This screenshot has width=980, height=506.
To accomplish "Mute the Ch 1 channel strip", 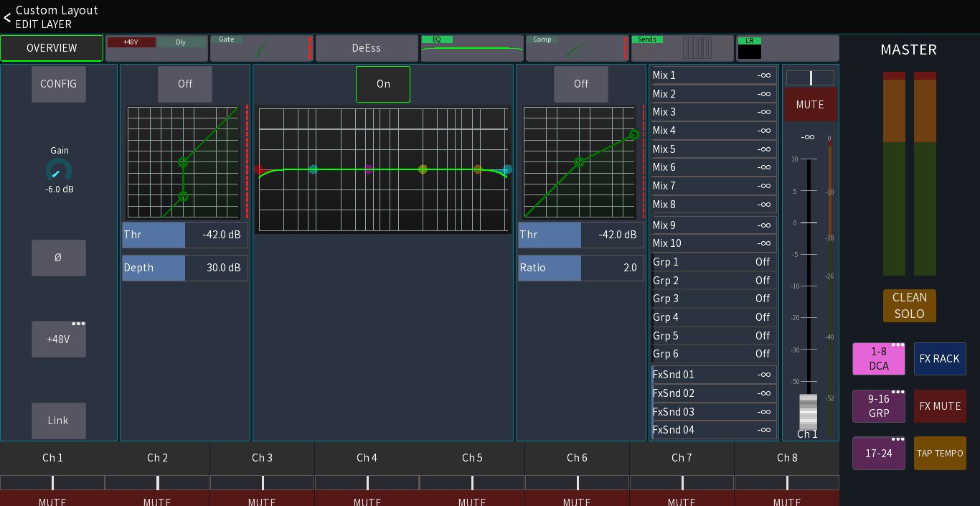I will pos(810,105).
